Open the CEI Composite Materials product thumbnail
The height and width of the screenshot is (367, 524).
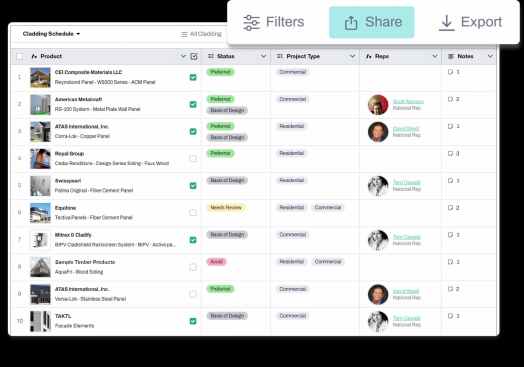click(40, 78)
